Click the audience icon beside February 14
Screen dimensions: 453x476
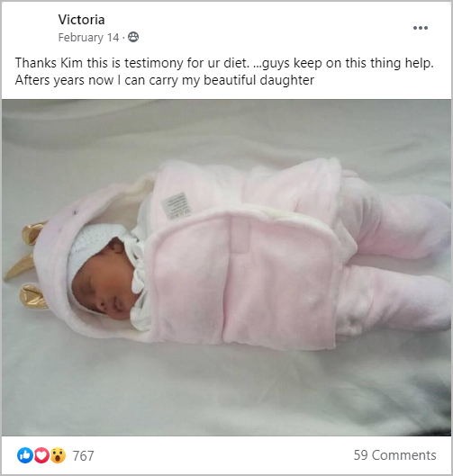coord(133,37)
